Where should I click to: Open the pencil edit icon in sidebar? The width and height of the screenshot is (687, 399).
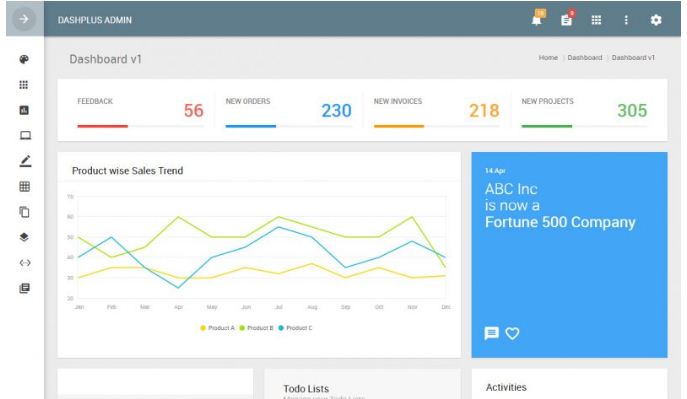click(x=25, y=161)
